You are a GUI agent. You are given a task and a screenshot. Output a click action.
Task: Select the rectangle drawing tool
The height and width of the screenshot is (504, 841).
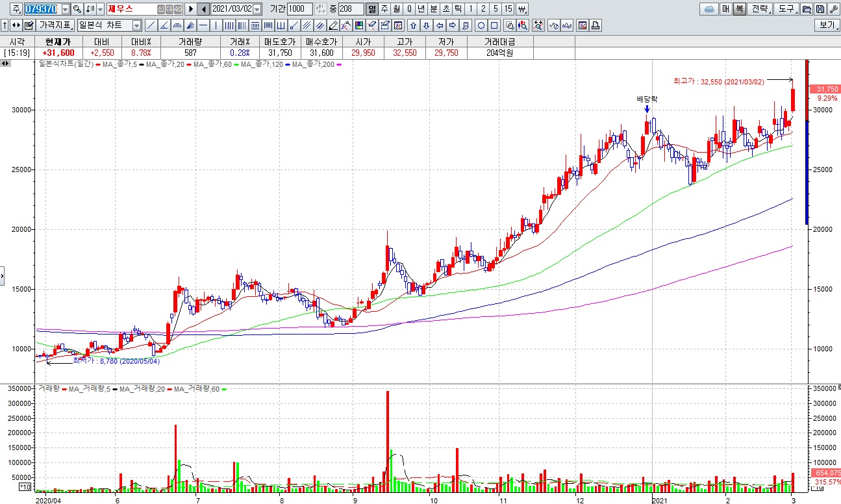(494, 25)
